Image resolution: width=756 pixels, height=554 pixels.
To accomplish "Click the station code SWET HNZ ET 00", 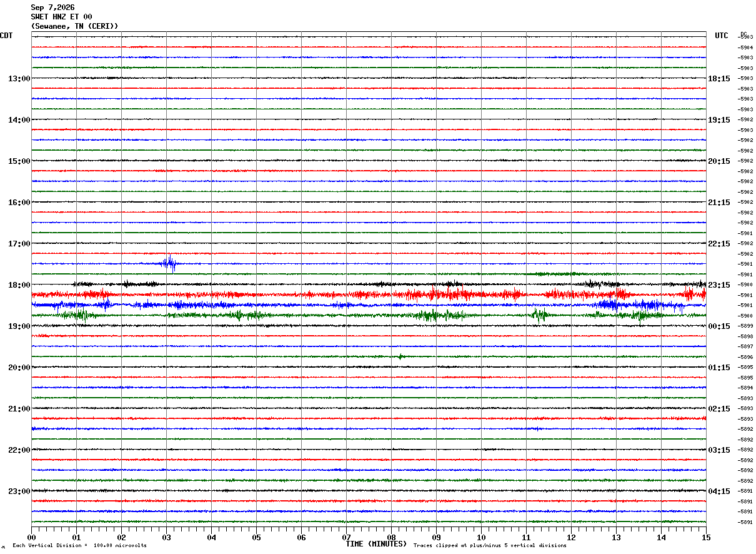I will [x=61, y=17].
